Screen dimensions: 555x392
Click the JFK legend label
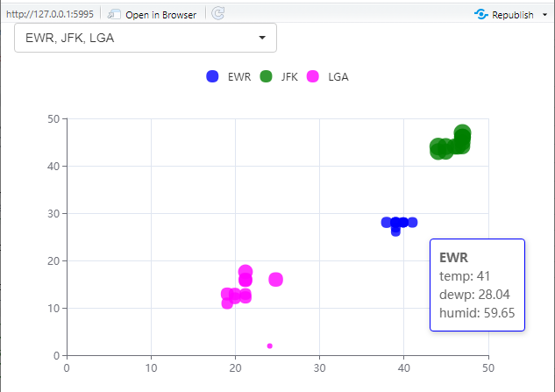[289, 77]
